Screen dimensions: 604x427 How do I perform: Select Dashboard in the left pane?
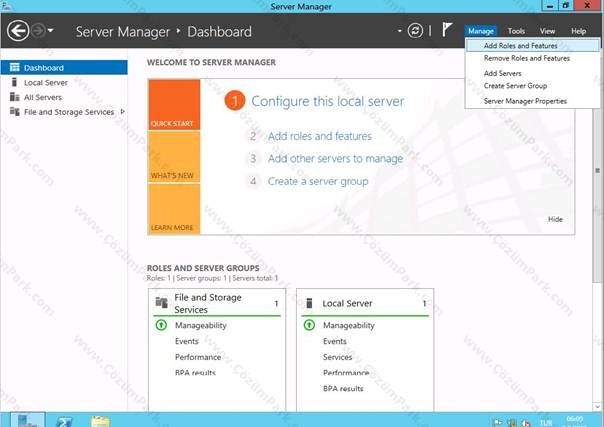coord(64,67)
